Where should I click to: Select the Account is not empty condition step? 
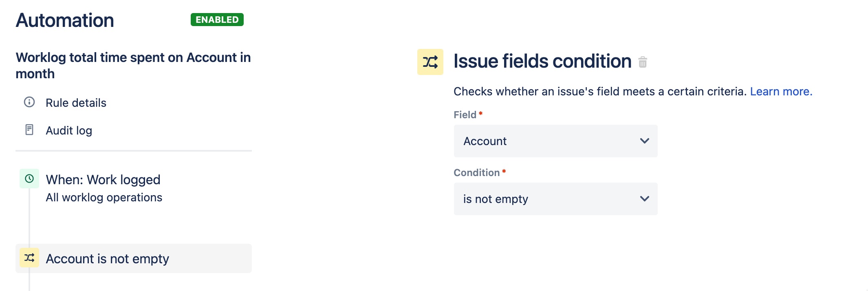(x=108, y=259)
